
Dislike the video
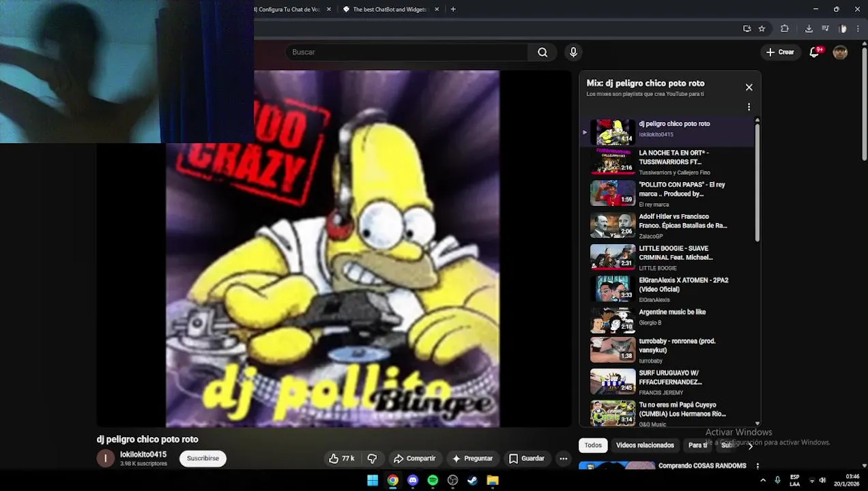[x=373, y=458]
